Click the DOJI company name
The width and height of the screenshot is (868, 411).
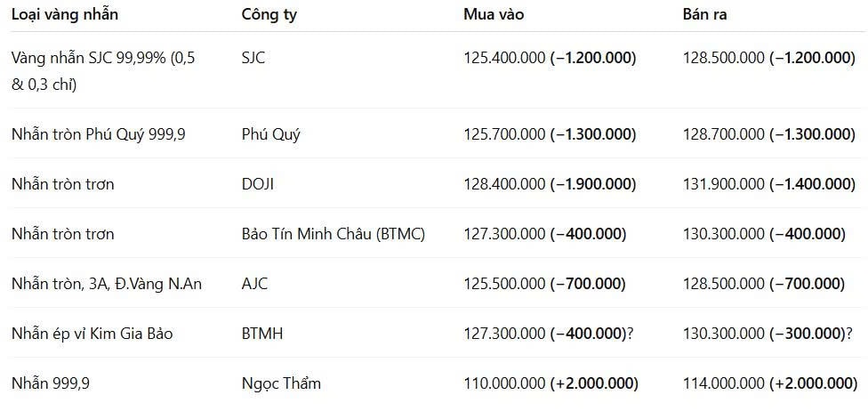coord(257,184)
